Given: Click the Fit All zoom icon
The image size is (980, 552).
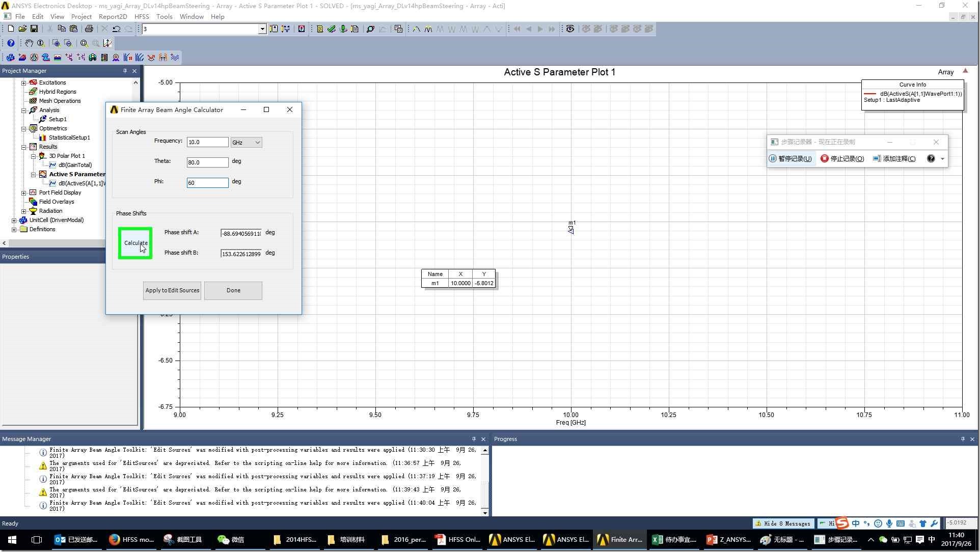Looking at the screenshot, I should pos(84,43).
